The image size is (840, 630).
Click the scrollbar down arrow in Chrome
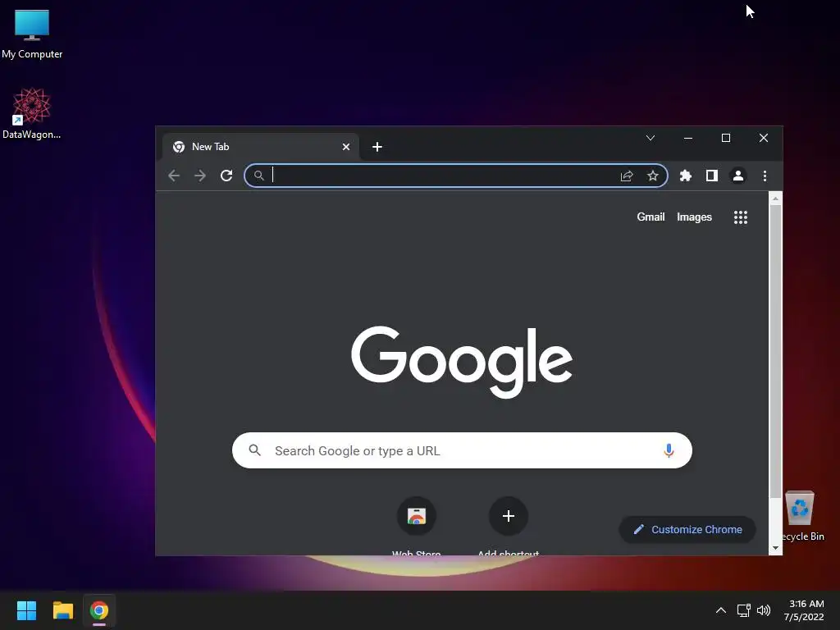tap(775, 548)
